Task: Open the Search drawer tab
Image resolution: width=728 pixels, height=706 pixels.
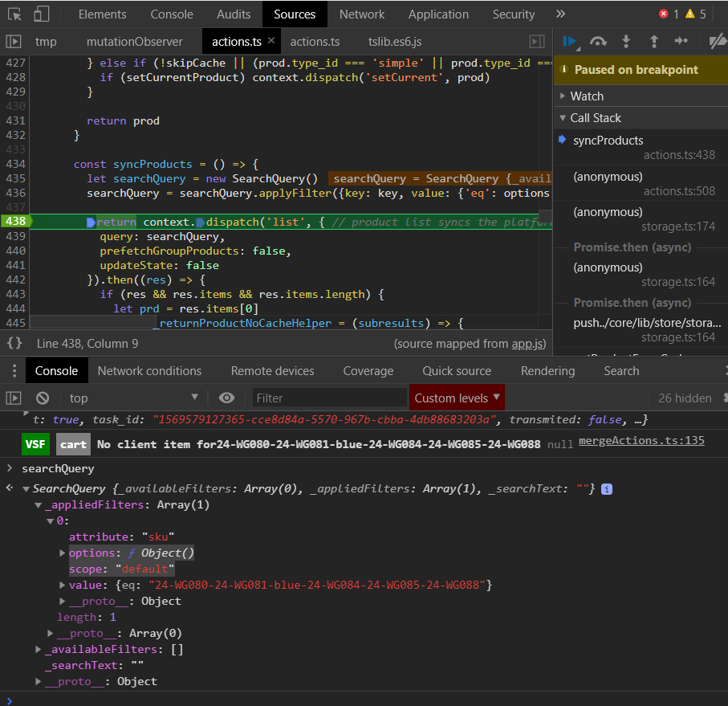Action: [622, 371]
